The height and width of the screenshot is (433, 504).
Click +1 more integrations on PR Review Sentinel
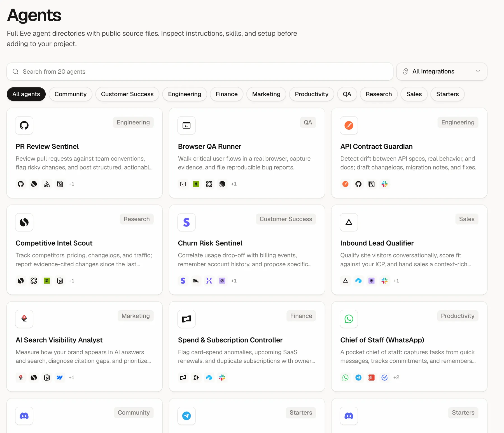[71, 184]
